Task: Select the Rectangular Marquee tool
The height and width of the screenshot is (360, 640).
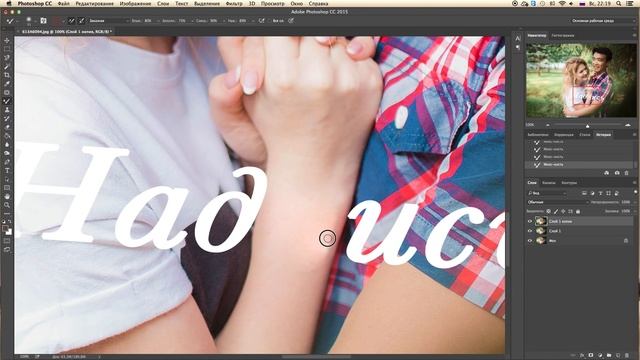Action: click(x=7, y=49)
